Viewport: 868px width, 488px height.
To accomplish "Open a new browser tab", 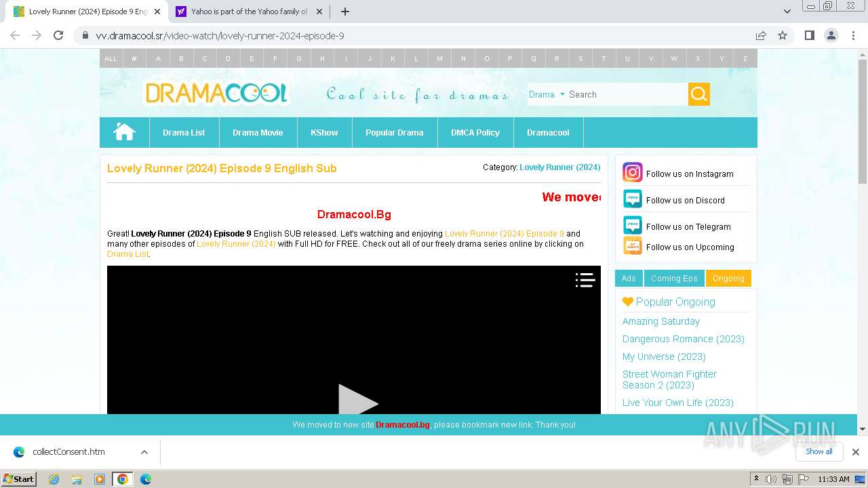I will pyautogui.click(x=345, y=12).
